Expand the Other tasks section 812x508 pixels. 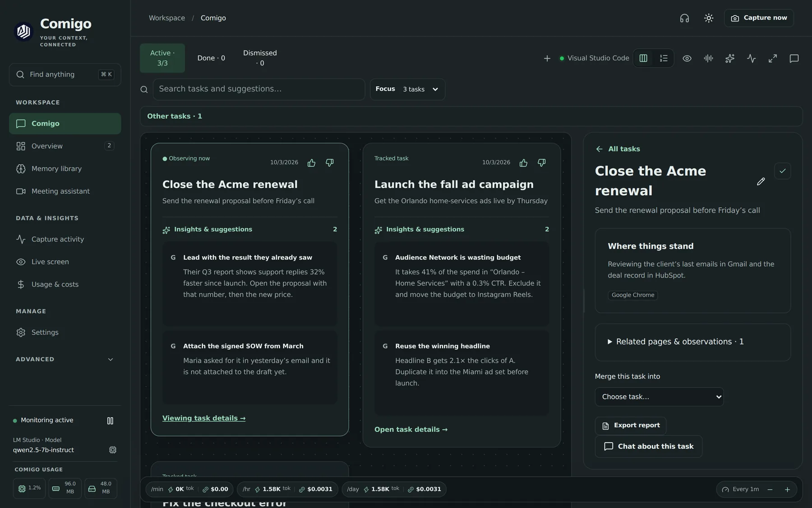point(471,117)
